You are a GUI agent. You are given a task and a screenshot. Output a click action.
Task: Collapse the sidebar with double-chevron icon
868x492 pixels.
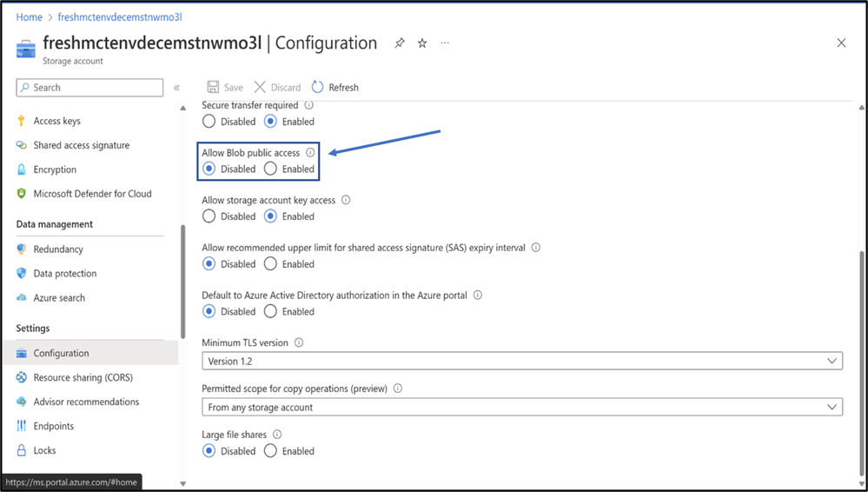pyautogui.click(x=176, y=88)
